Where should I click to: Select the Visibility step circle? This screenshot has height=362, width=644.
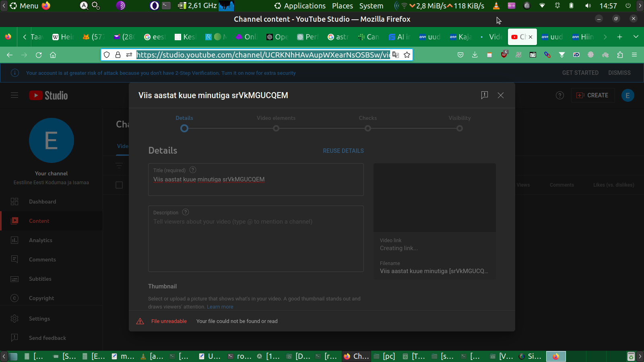(x=460, y=128)
